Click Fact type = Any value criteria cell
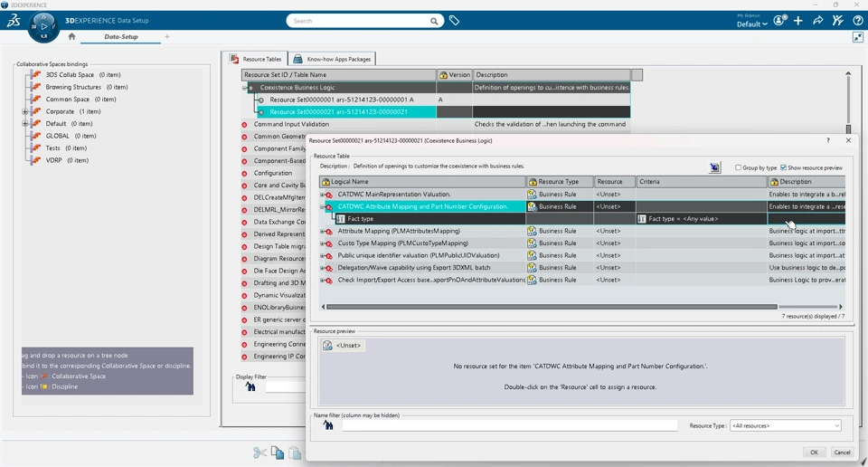868x467 pixels. click(x=702, y=219)
